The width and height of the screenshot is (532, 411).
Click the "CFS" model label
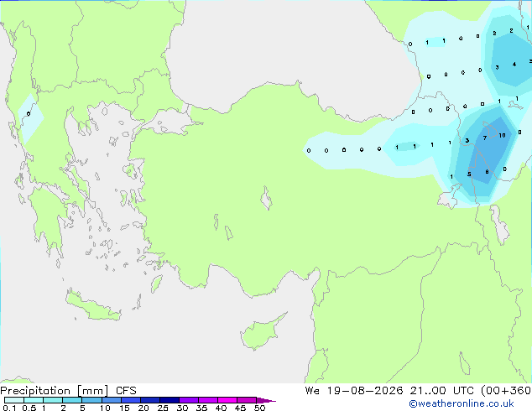(126, 391)
